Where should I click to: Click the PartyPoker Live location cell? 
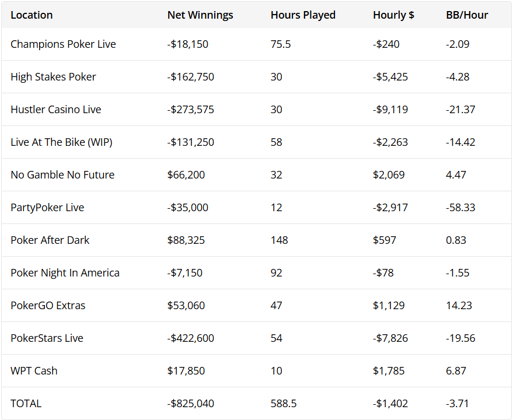pos(48,208)
